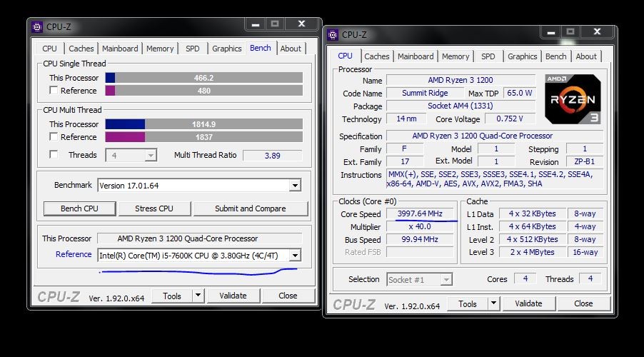644x357 pixels.
Task: Click CPU-Z app icon in CPU window title
Action: 333,35
